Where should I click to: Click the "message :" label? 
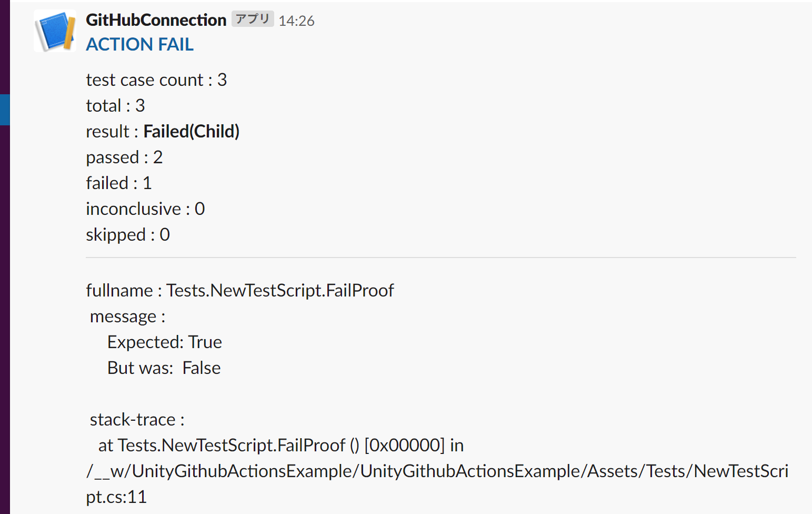127,317
